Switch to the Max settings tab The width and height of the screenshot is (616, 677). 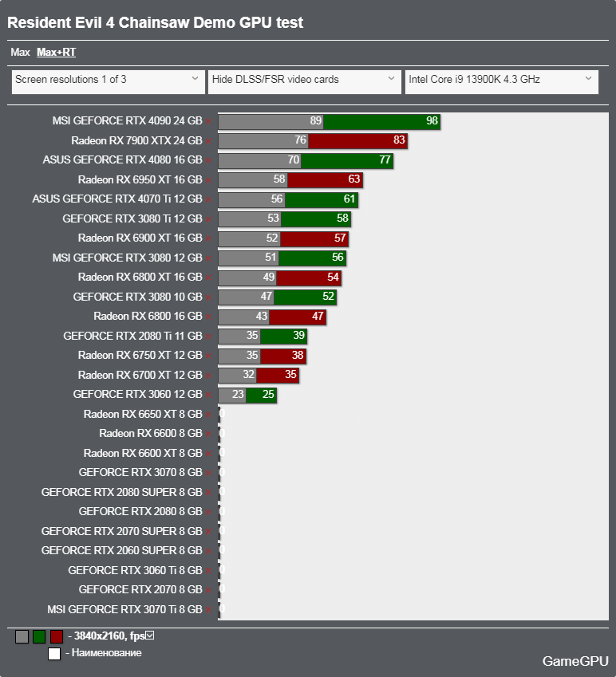(x=20, y=53)
